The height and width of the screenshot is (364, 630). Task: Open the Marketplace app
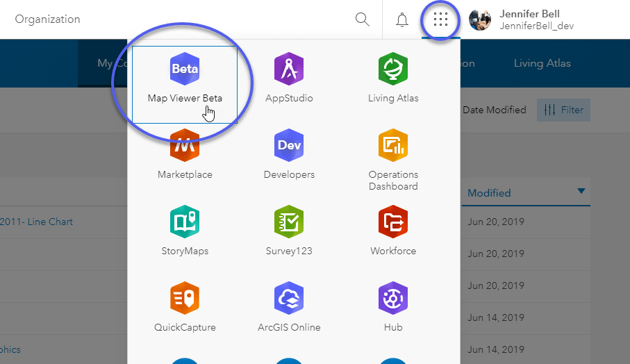click(x=185, y=154)
